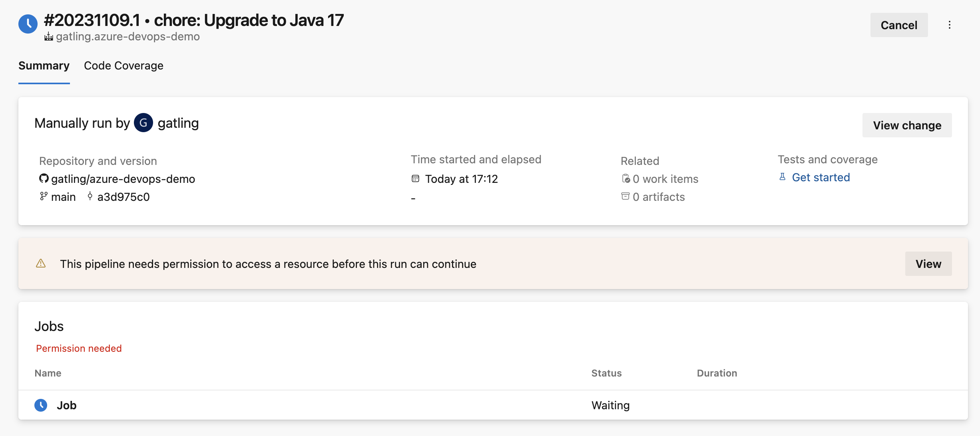Open the gatling.azure-devops-demo pipeline link

pos(128,37)
